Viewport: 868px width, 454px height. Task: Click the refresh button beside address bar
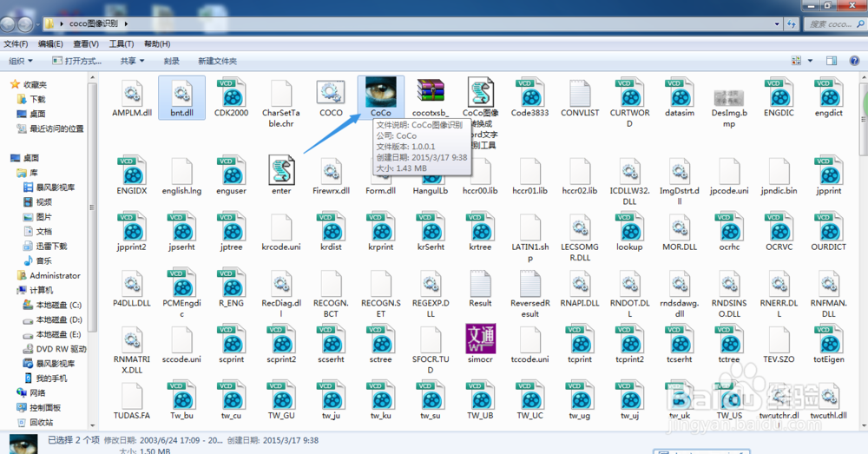792,23
